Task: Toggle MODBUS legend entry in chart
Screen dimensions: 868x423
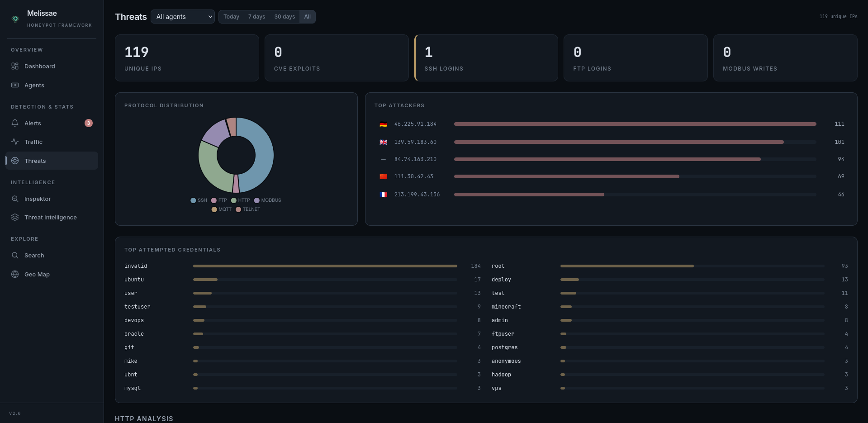Action: pyautogui.click(x=268, y=200)
